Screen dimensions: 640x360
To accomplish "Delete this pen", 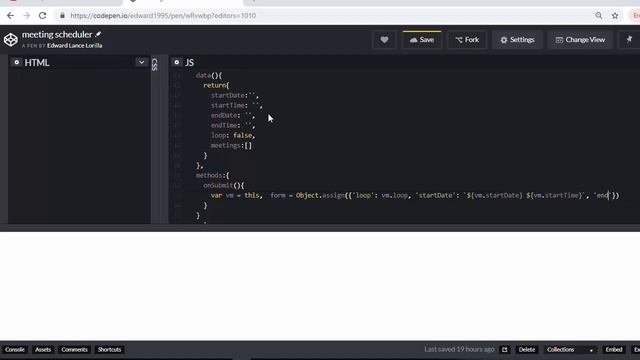I will point(527,349).
